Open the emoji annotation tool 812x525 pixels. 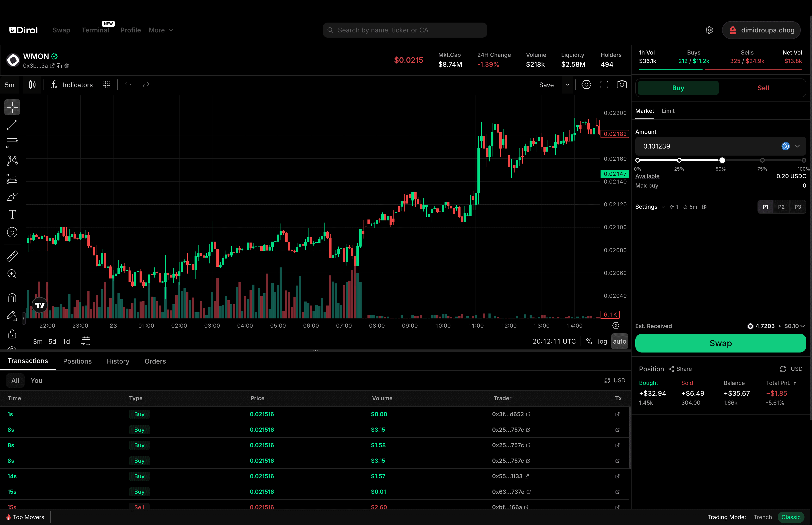coord(12,232)
